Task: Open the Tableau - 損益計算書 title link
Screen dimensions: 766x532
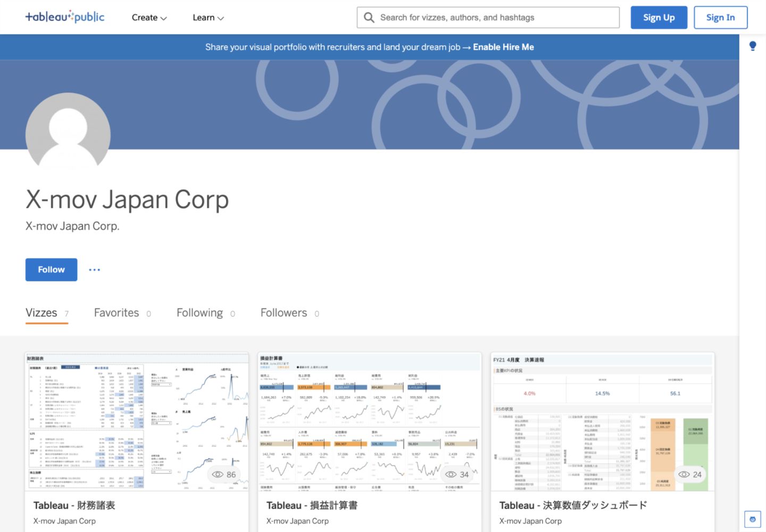Action: pos(312,505)
